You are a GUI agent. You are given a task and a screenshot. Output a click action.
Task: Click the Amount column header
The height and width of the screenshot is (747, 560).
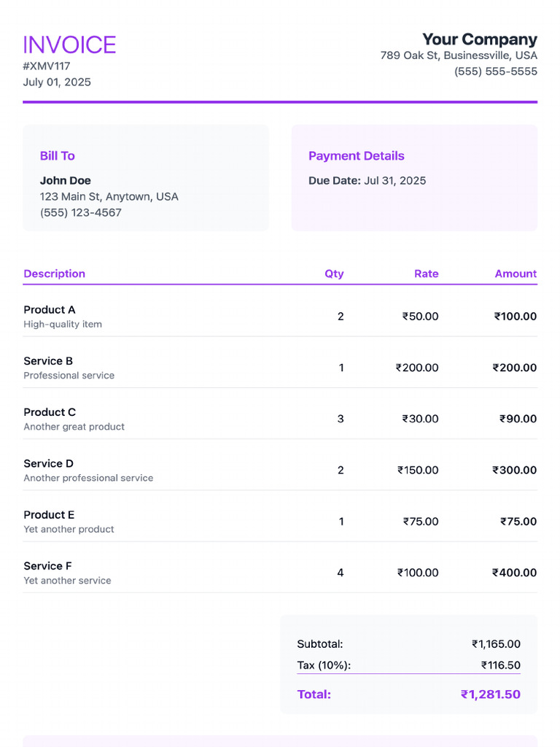click(516, 274)
